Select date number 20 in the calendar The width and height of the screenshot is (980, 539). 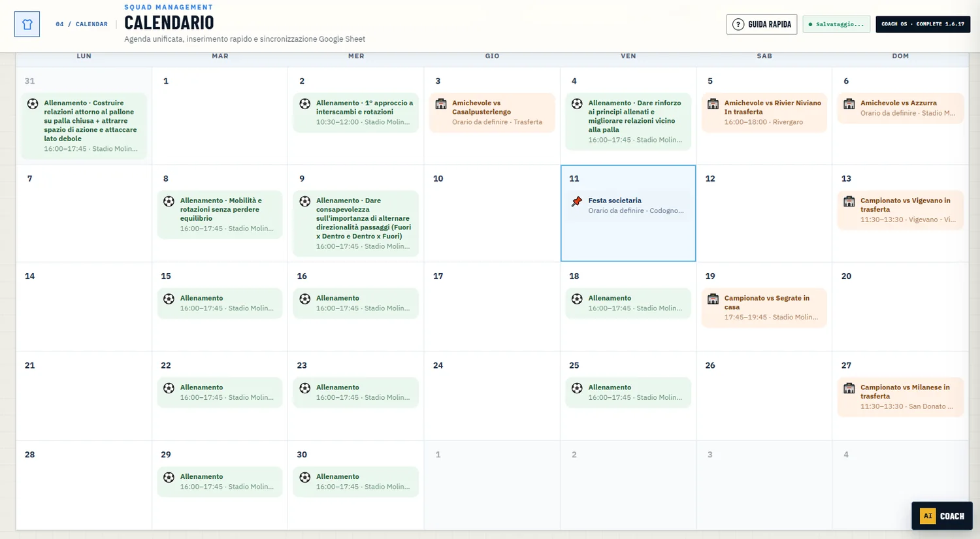846,276
